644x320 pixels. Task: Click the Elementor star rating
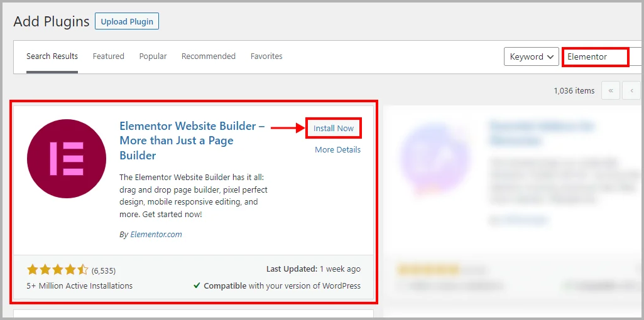(58, 270)
